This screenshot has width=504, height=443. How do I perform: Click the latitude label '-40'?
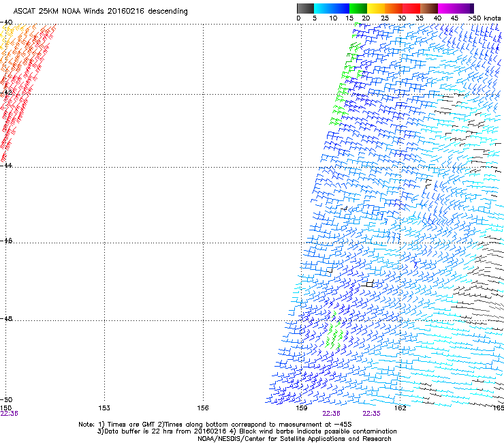click(x=6, y=22)
